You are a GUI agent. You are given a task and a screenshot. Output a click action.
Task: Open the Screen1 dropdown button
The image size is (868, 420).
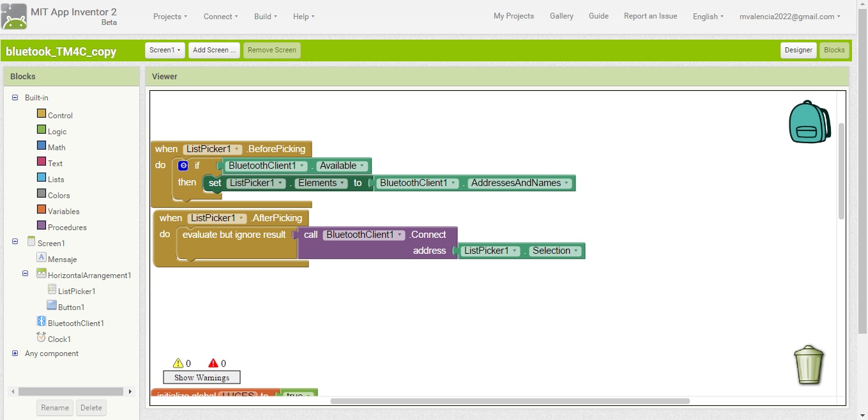pos(165,50)
